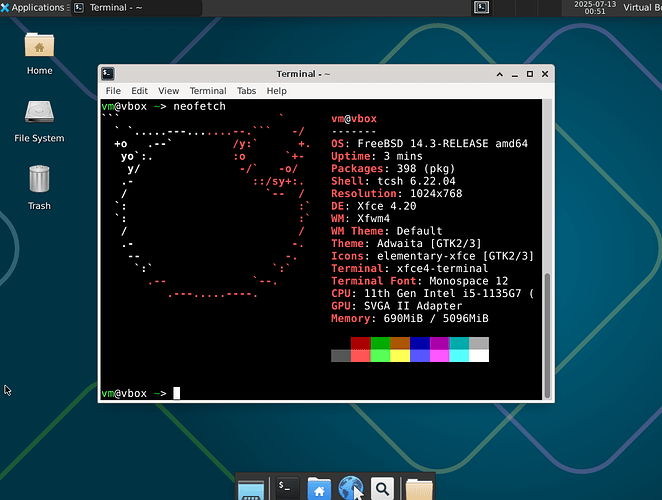Open the File System desktop icon
The height and width of the screenshot is (500, 662).
click(x=39, y=112)
